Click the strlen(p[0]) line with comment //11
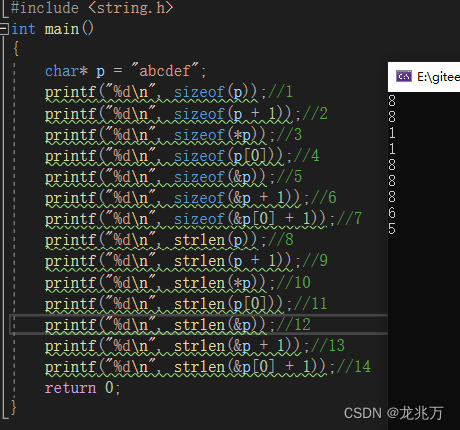This screenshot has width=460, height=430. pos(186,304)
